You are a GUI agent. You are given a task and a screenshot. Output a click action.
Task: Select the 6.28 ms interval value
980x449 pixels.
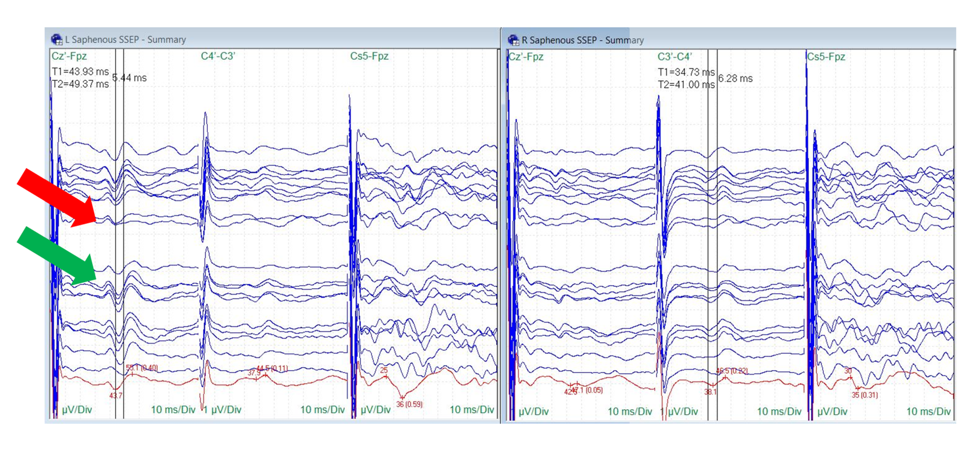tap(735, 78)
